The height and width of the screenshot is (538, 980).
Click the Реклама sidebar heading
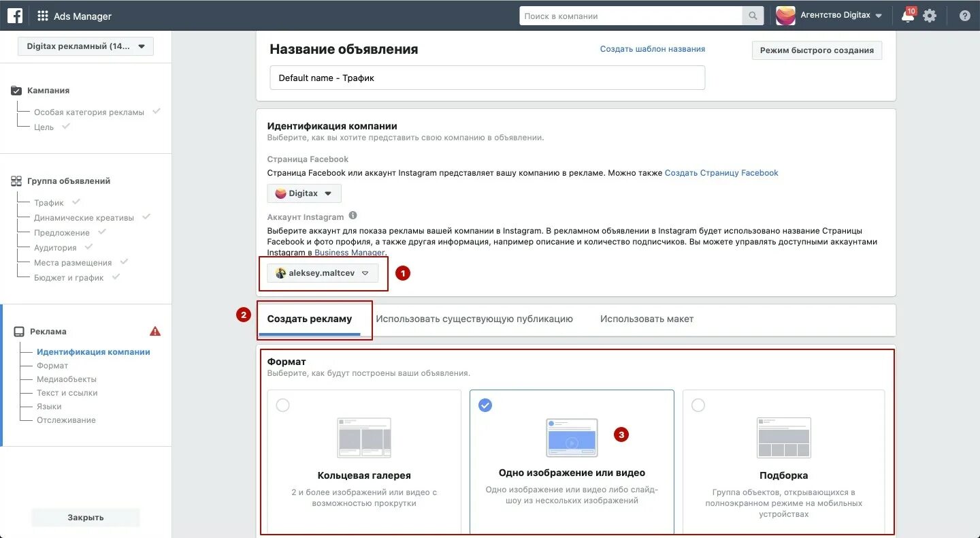tap(48, 332)
